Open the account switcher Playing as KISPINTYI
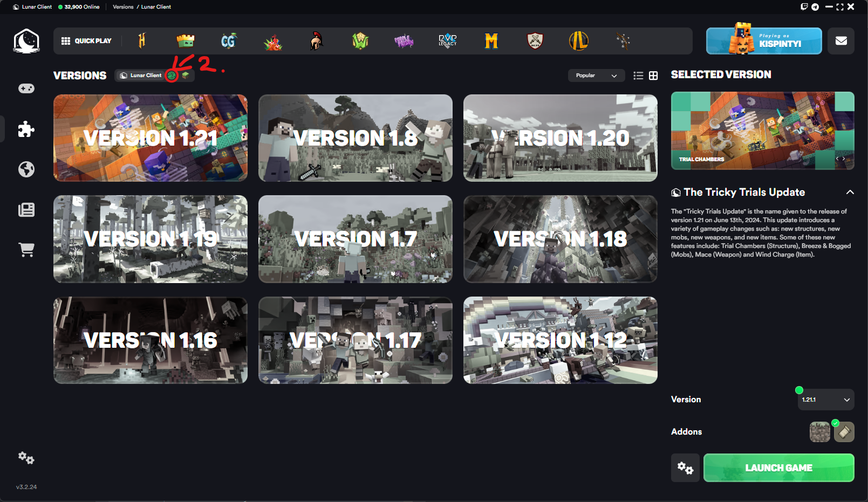 pos(764,41)
